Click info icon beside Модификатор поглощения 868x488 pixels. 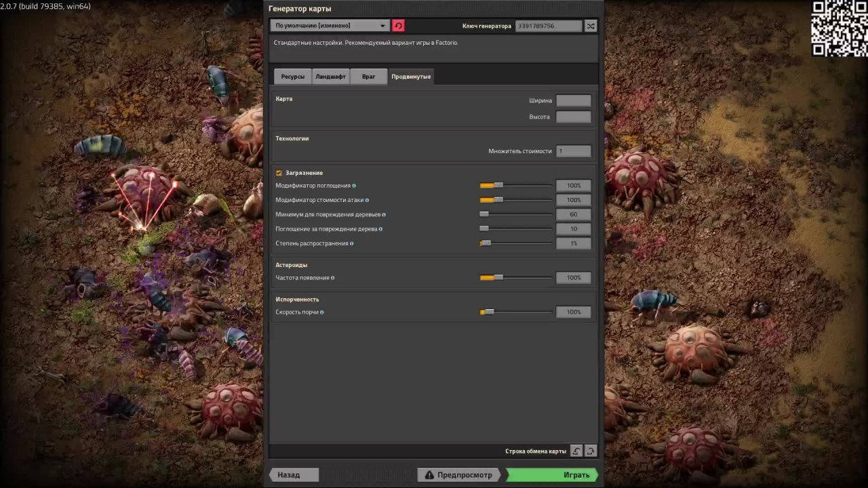pos(354,186)
